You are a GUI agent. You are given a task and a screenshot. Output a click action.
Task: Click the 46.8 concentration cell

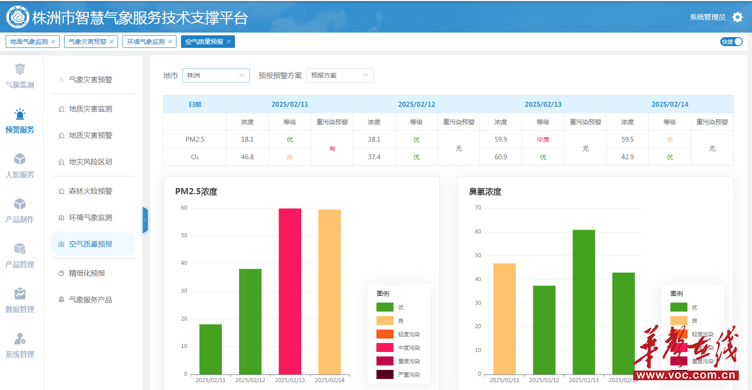[247, 157]
